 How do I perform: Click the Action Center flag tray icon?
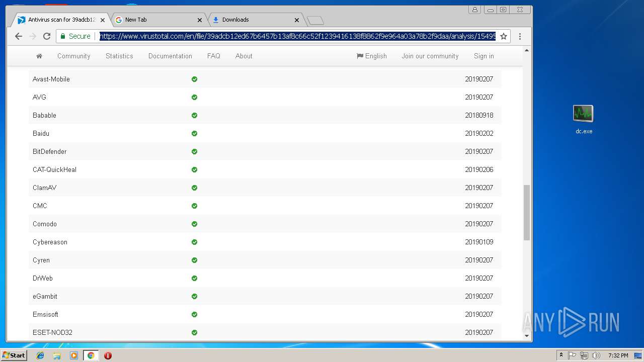click(x=572, y=355)
